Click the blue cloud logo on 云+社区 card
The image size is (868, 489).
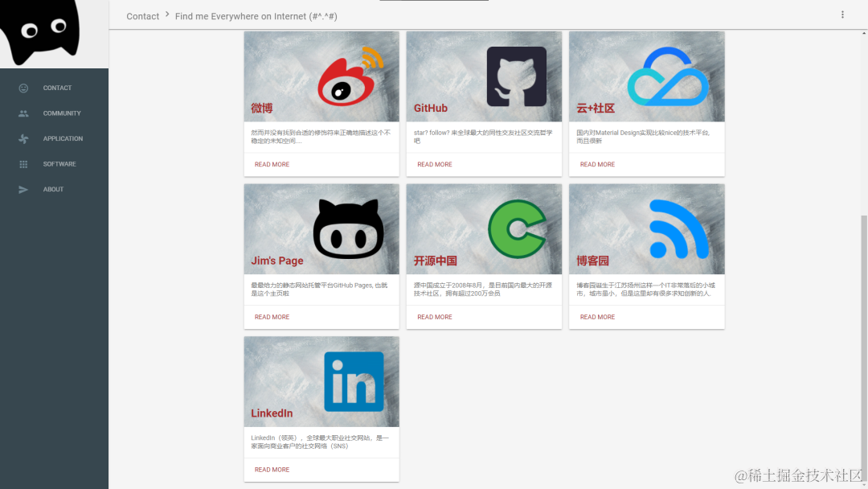tap(668, 76)
